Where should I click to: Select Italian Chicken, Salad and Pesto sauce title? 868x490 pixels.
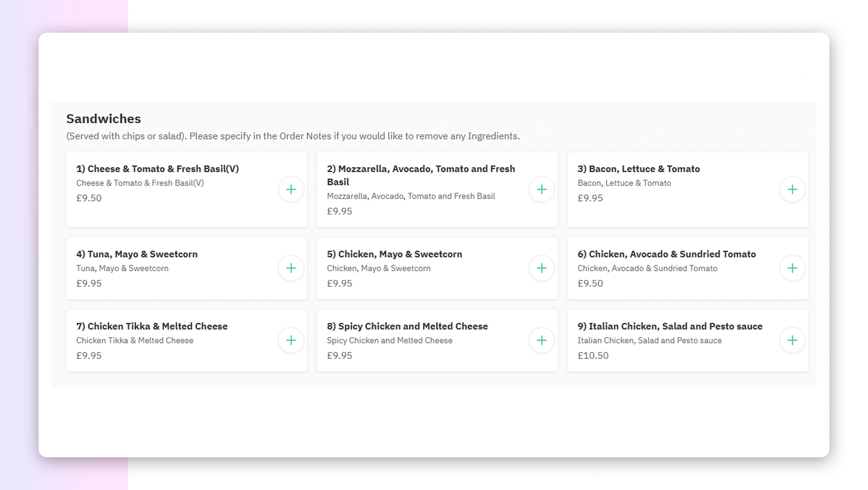[669, 326]
